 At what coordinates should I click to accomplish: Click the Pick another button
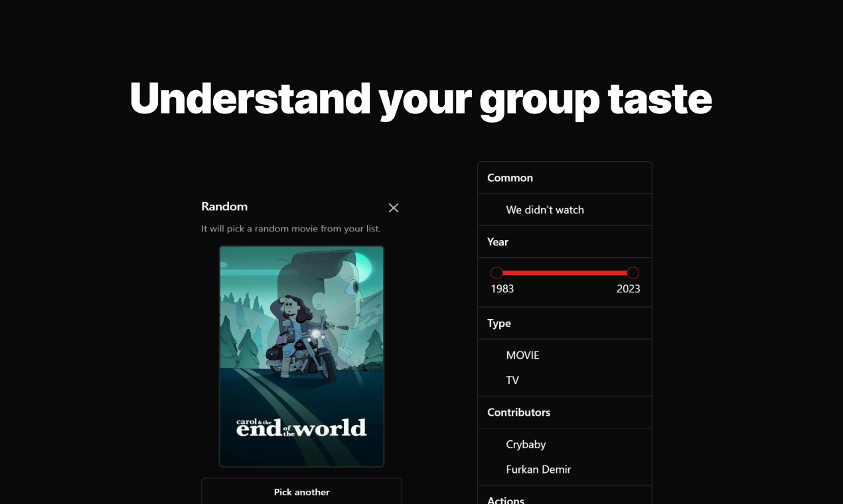301,491
